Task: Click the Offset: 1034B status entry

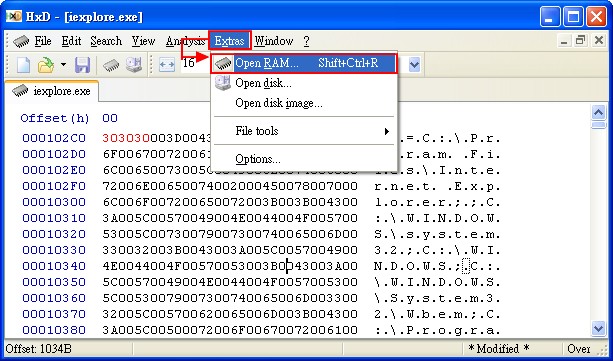Action: tap(38, 349)
